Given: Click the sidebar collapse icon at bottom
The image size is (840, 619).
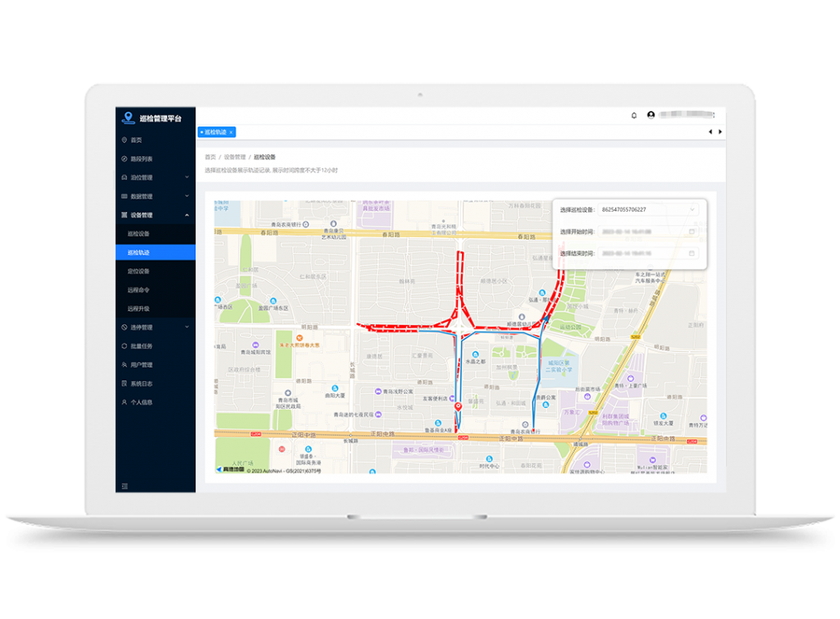Looking at the screenshot, I should tap(125, 486).
